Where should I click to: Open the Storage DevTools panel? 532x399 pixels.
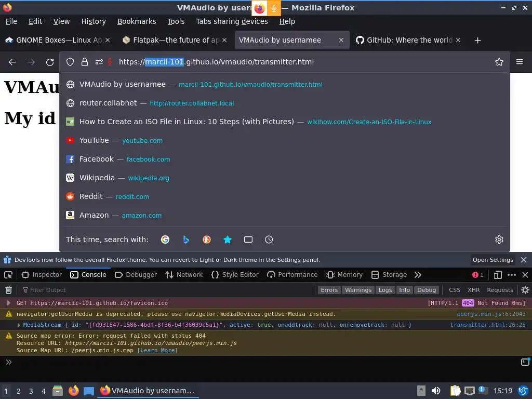coord(389,275)
